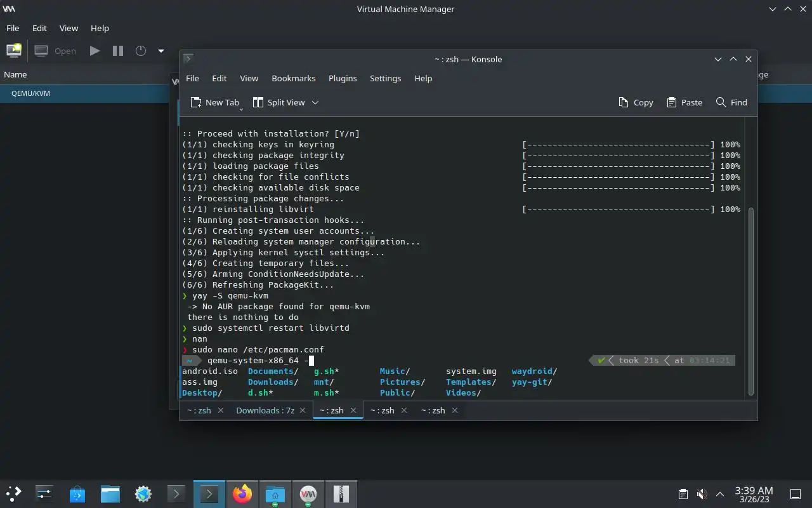Click the 'yay-git/' directory text
Viewport: 812px width, 508px height.
click(532, 382)
